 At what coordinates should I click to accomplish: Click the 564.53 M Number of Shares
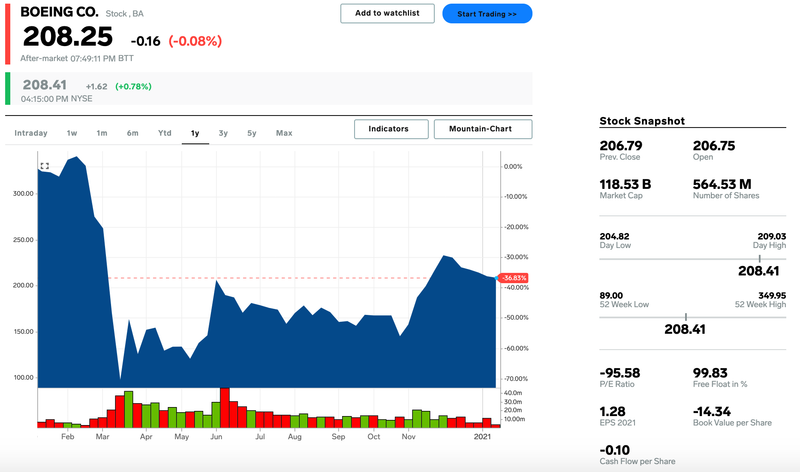coord(722,184)
